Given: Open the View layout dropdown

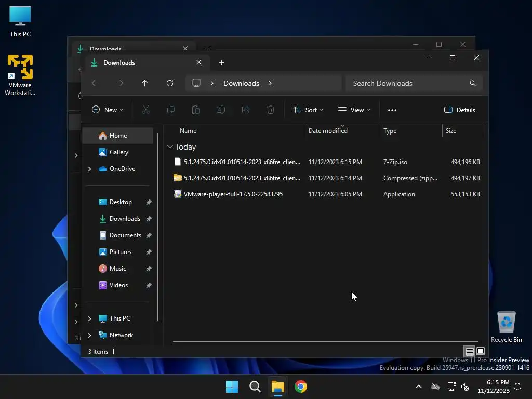Looking at the screenshot, I should tap(354, 110).
